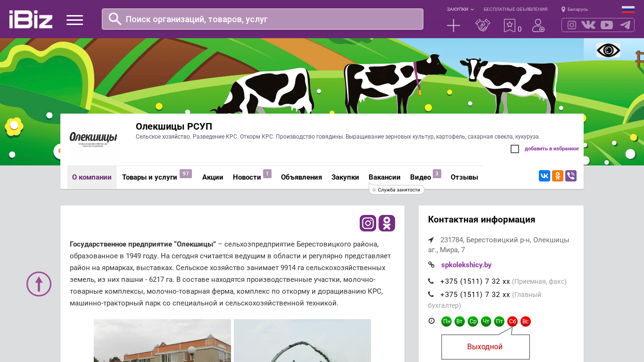Screen dimensions: 644x362
Task: Open company Instagram in description panel
Action: [x=368, y=223]
